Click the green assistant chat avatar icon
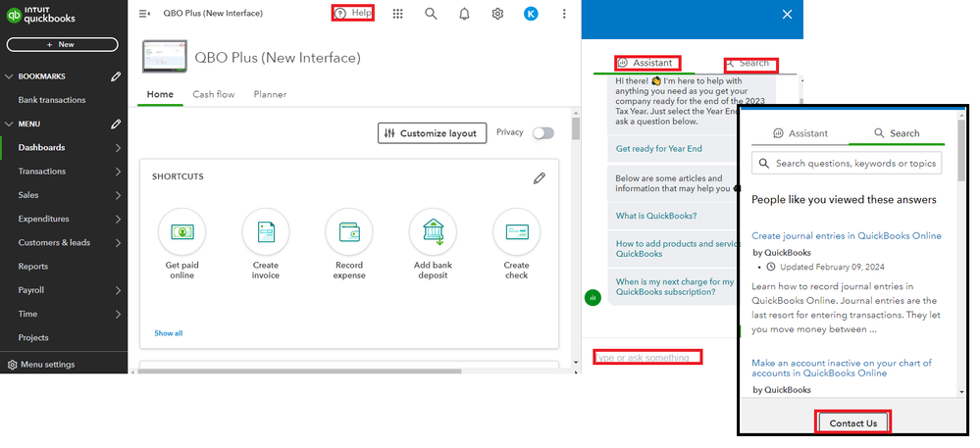 coord(593,297)
